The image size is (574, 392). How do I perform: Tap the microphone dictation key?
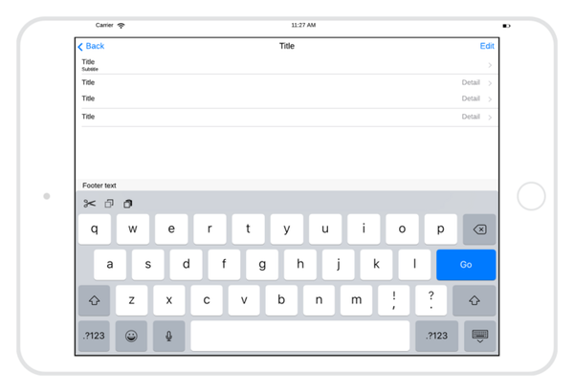169,336
